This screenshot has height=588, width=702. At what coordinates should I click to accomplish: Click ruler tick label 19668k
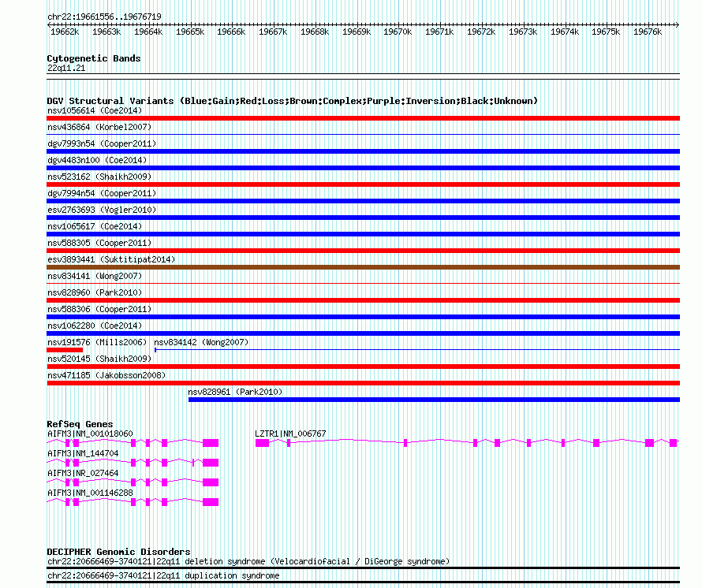(314, 32)
